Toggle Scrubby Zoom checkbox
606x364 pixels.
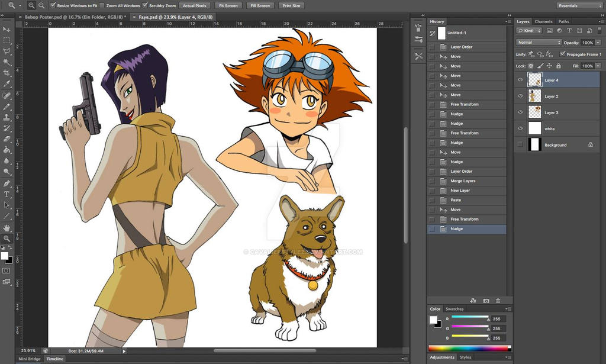pos(145,5)
